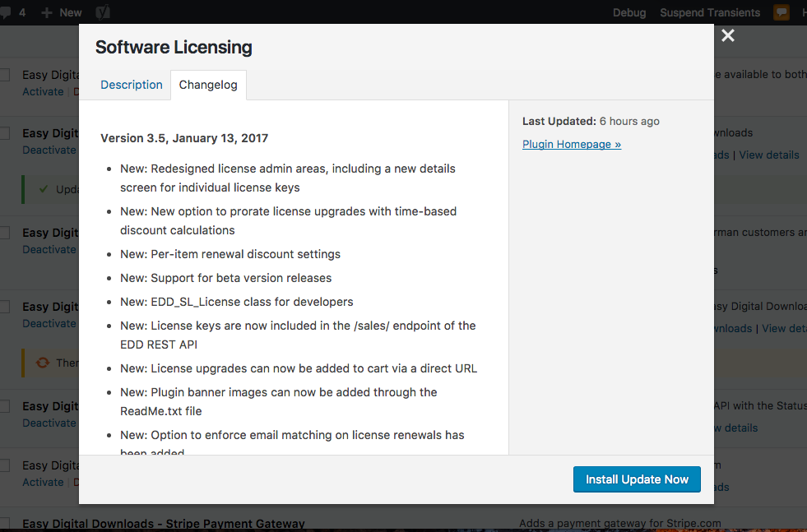
Task: Click Activate in the topmost plugin row
Action: (x=43, y=91)
